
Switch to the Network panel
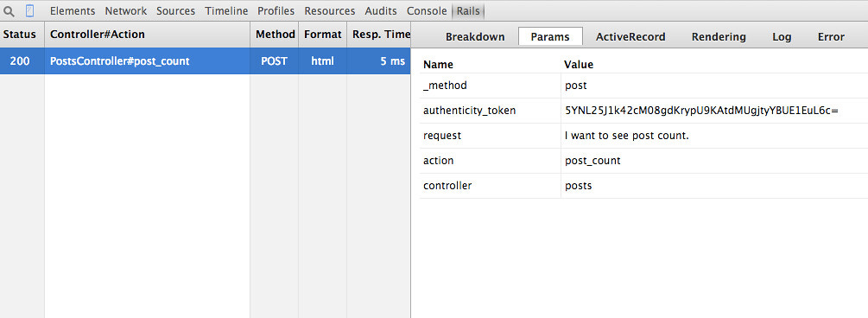pyautogui.click(x=125, y=11)
